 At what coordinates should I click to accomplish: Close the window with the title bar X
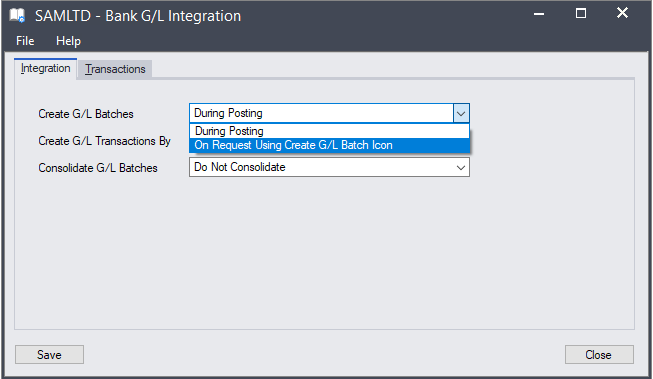(622, 13)
